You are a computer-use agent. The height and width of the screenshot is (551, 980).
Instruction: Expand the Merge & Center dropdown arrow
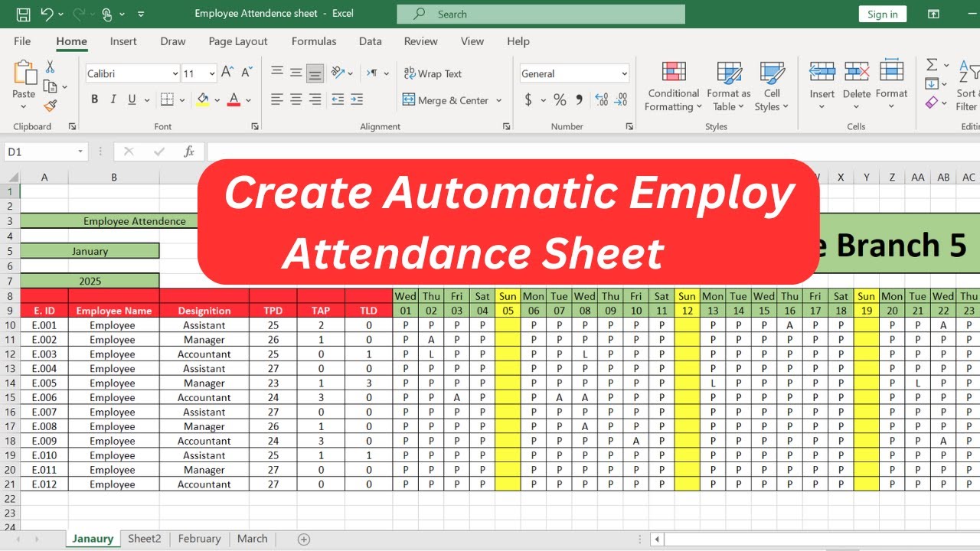point(499,100)
